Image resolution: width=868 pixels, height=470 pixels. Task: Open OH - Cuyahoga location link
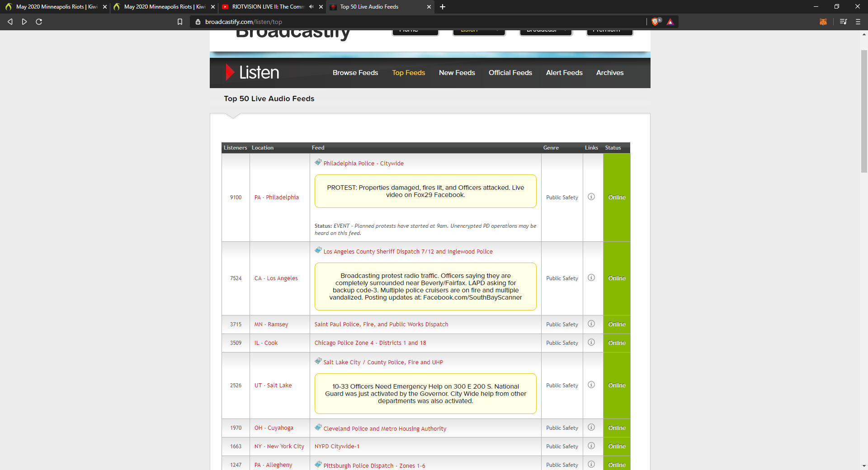(x=274, y=428)
